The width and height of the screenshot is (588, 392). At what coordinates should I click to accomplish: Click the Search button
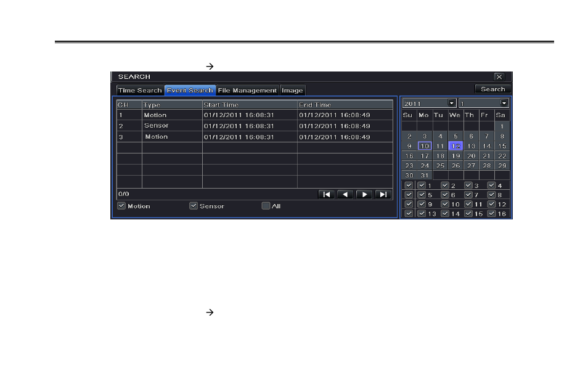[x=492, y=89]
